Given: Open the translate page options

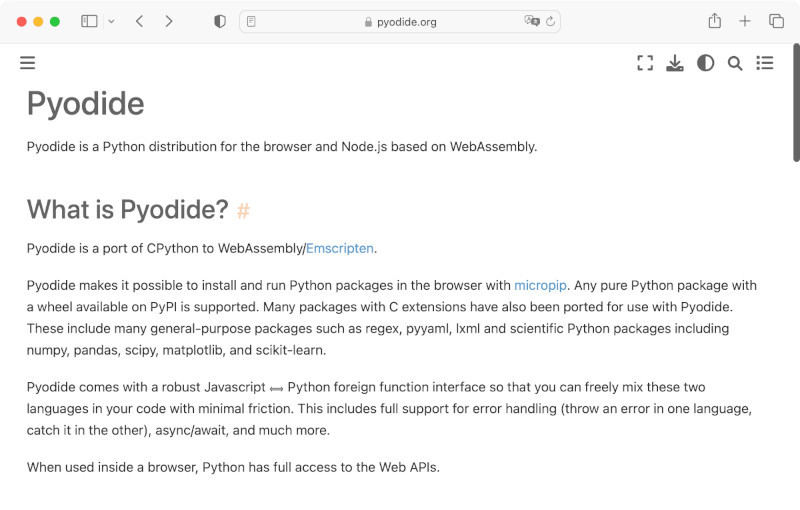Looking at the screenshot, I should click(x=531, y=21).
